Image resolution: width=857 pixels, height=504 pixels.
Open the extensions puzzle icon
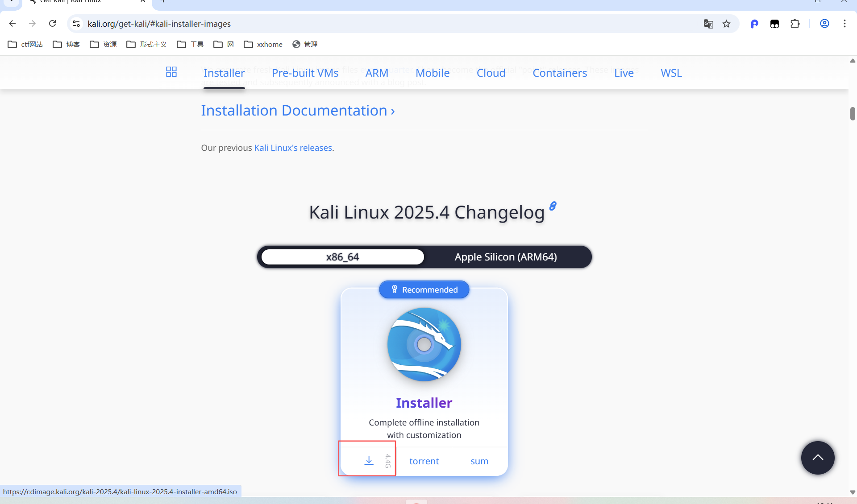point(795,24)
